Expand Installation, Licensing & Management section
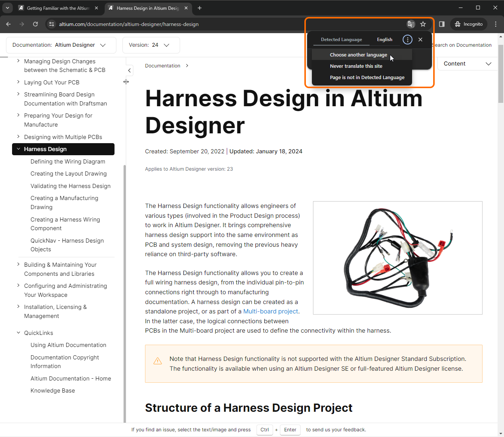The image size is (504, 437). [x=18, y=306]
